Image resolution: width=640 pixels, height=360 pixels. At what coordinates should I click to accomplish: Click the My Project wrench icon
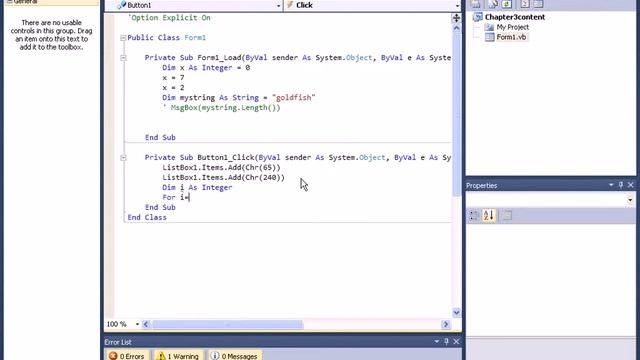click(x=489, y=27)
